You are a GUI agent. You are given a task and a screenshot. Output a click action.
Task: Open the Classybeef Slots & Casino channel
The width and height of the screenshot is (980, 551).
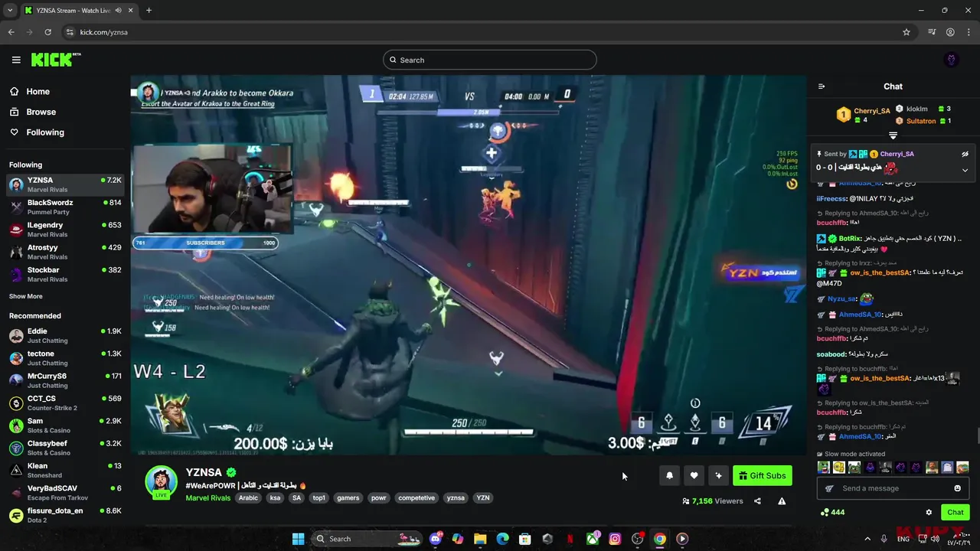tap(65, 448)
